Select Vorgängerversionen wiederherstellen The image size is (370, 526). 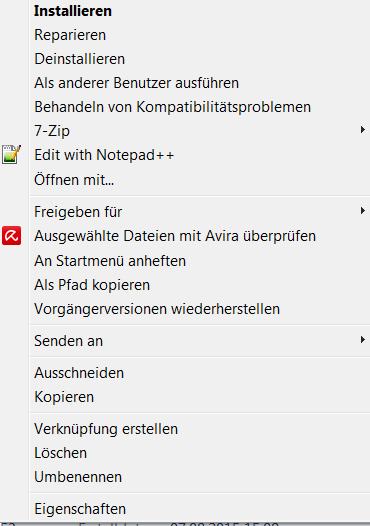(x=157, y=309)
